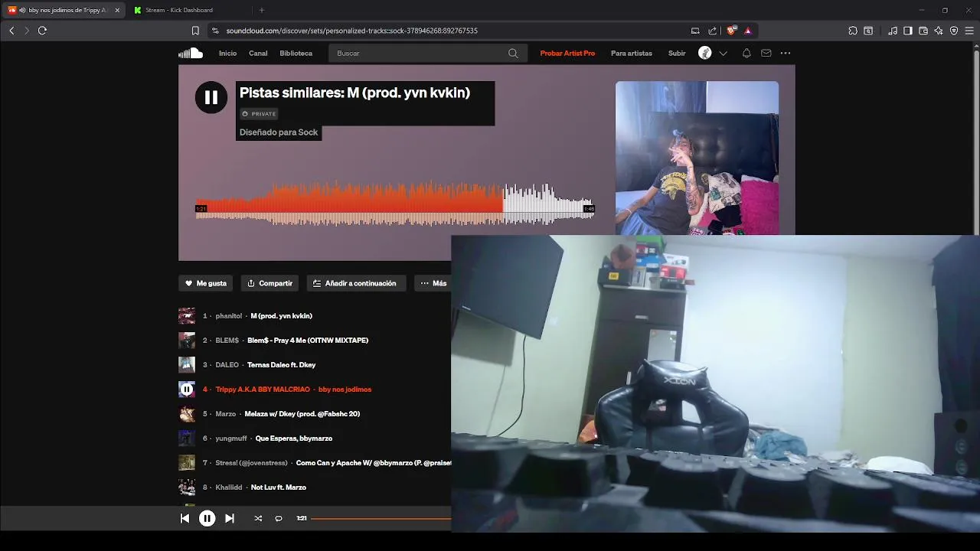Seek within the hero waveform

[x=395, y=204]
